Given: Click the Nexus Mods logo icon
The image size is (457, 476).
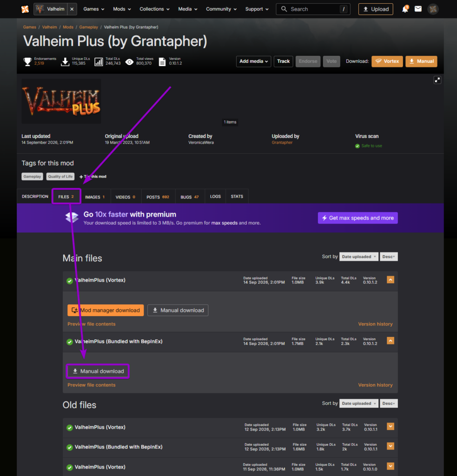Looking at the screenshot, I should point(25,9).
